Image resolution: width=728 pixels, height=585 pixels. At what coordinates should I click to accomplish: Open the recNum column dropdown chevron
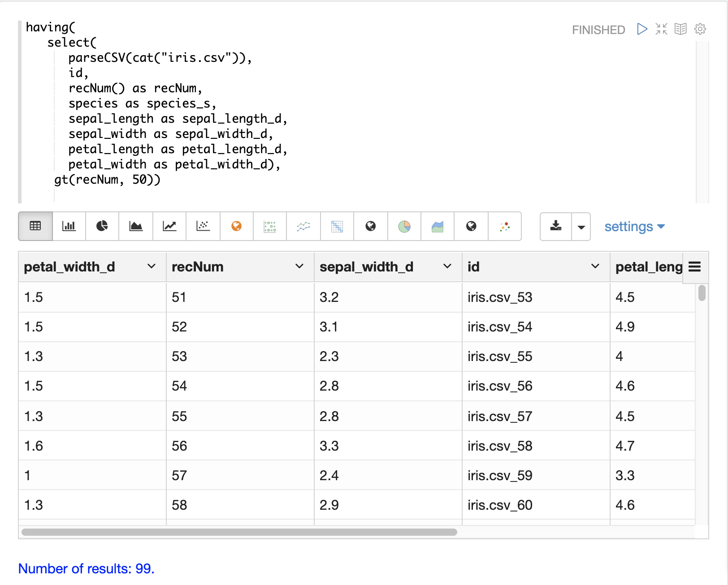pos(299,267)
